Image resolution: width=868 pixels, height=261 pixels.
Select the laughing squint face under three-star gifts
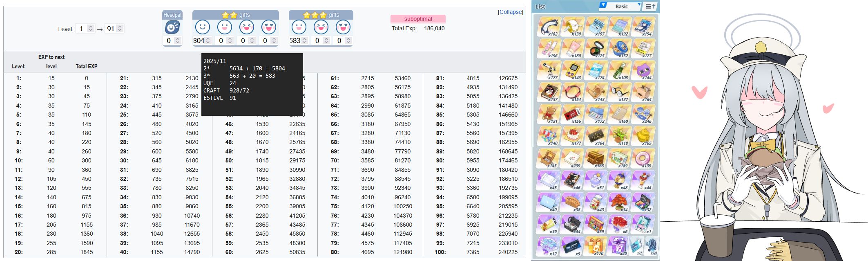coord(321,27)
